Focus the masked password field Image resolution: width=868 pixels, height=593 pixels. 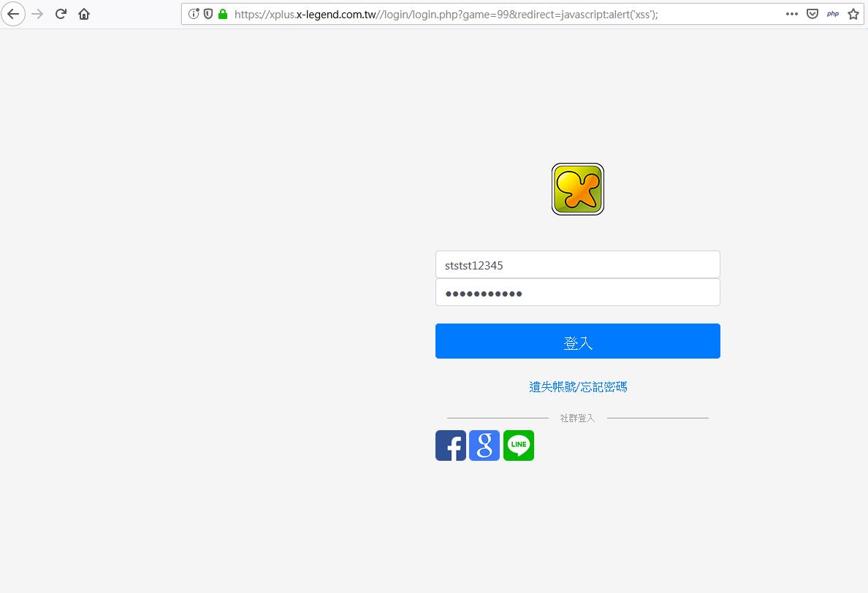pyautogui.click(x=577, y=292)
